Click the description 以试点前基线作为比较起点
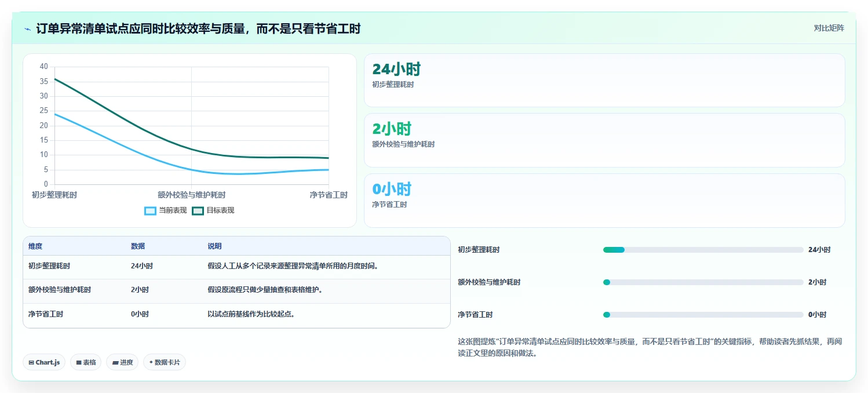 pos(251,314)
